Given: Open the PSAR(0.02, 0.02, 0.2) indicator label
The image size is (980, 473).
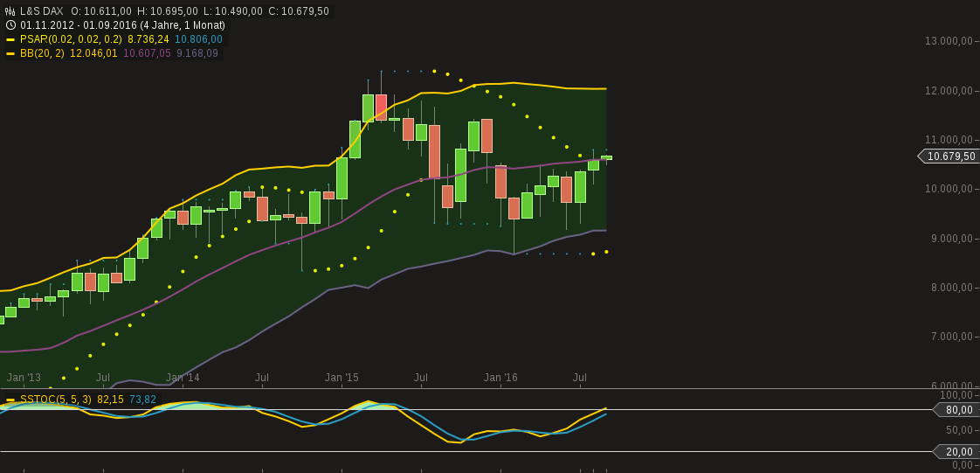Looking at the screenshot, I should point(72,39).
